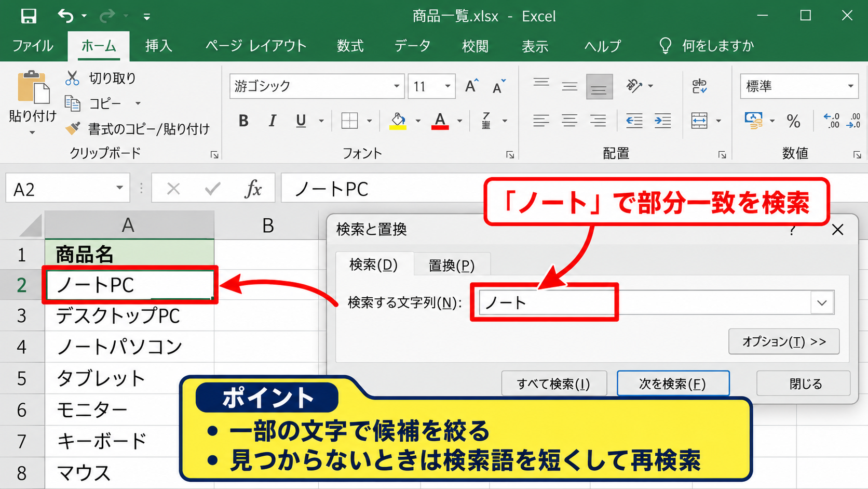Switch to the 挿入 ribbon tab
Image resolution: width=868 pixels, height=489 pixels.
158,46
